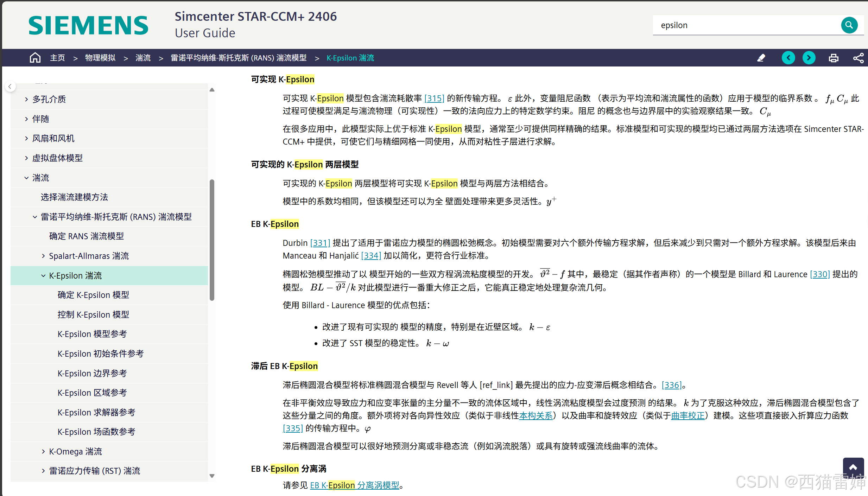Click the EB K-Epsilon heading
Screen dimensions: 868x496
click(x=275, y=224)
